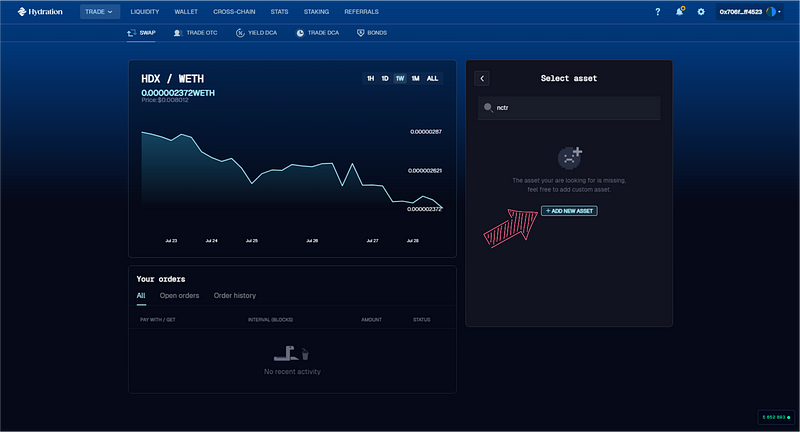Click the Hydration logo
This screenshot has width=800, height=432.
pos(40,12)
